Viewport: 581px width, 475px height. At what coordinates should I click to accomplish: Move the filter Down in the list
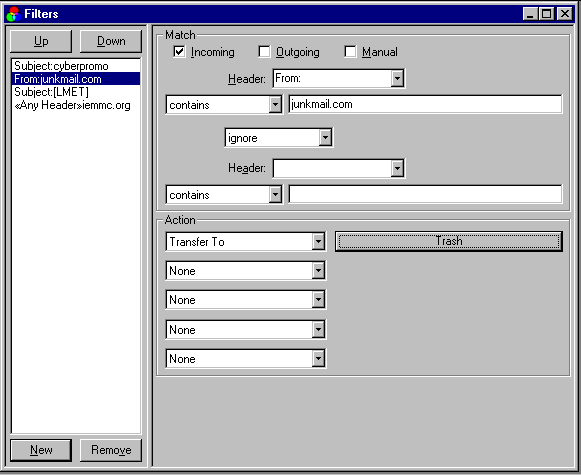111,41
